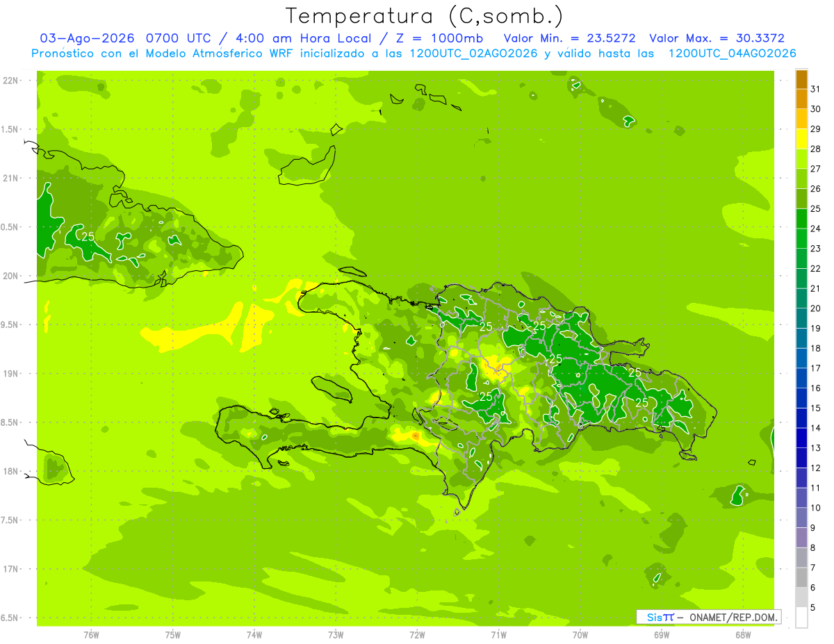Select the date text "03-Ago-2026"

tap(88, 38)
